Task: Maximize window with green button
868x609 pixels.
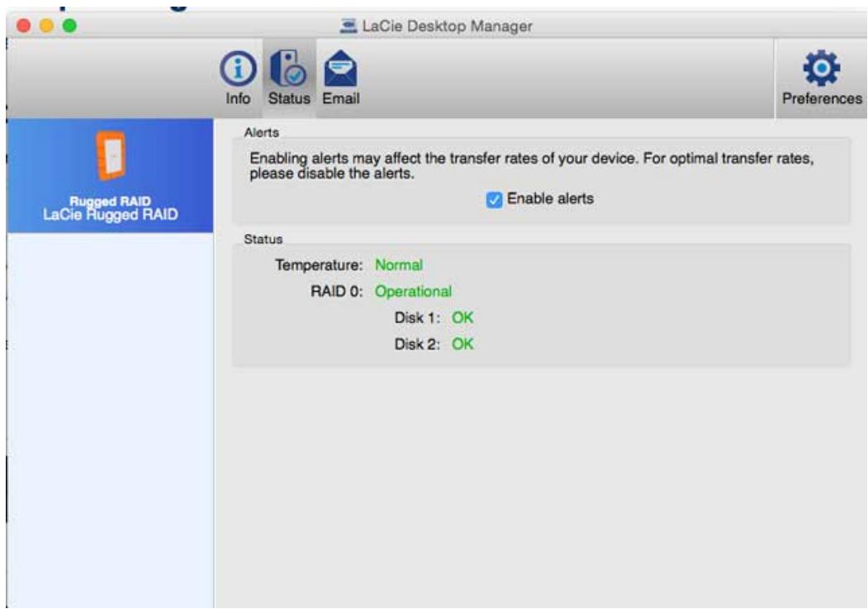Action: coord(69,26)
